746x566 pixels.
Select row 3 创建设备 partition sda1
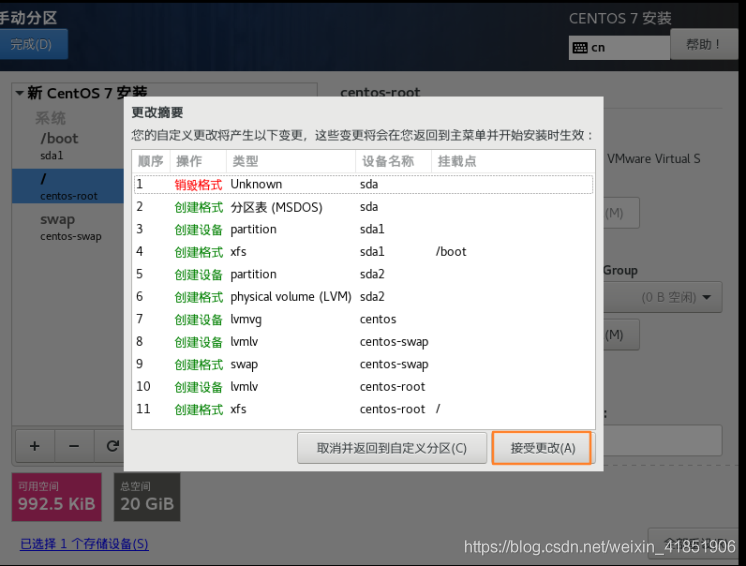point(363,229)
